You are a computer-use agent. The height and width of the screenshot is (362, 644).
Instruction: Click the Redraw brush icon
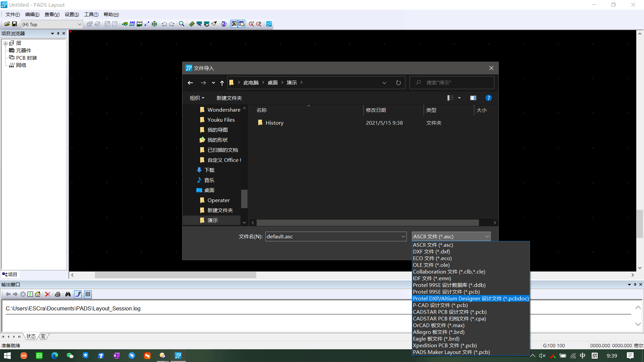pyautogui.click(x=214, y=24)
